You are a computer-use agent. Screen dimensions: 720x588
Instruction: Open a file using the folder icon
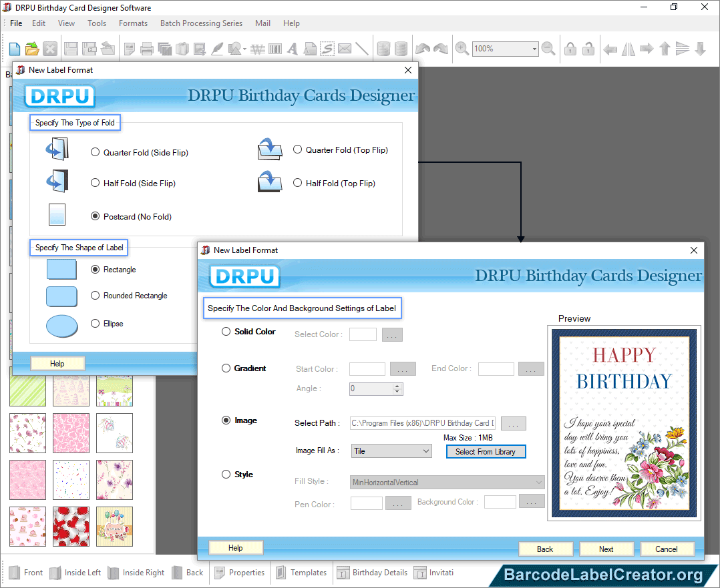[32, 49]
